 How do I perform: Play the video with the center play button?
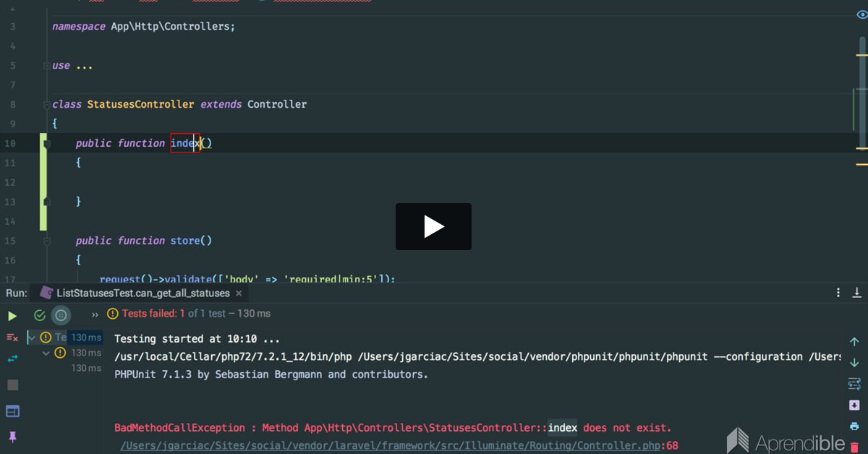coord(433,226)
